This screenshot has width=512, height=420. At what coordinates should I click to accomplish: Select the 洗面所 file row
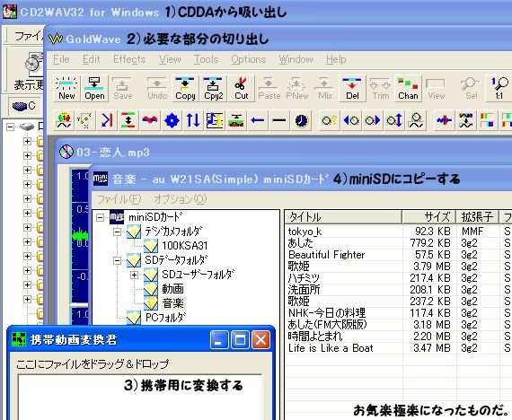click(398, 290)
